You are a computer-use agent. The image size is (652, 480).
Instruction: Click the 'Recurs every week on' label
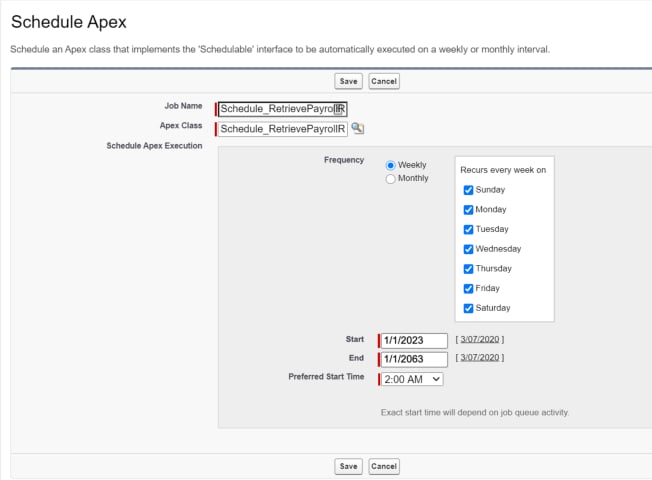click(503, 170)
